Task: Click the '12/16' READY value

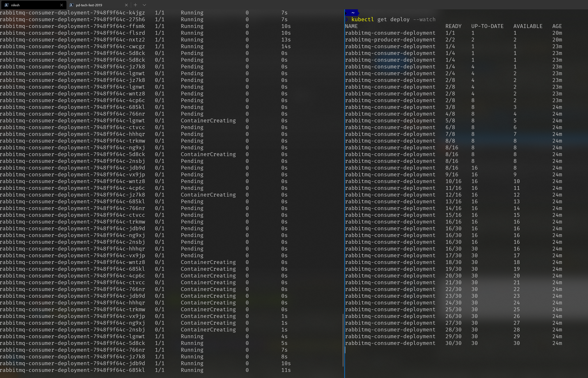Action: coord(453,195)
